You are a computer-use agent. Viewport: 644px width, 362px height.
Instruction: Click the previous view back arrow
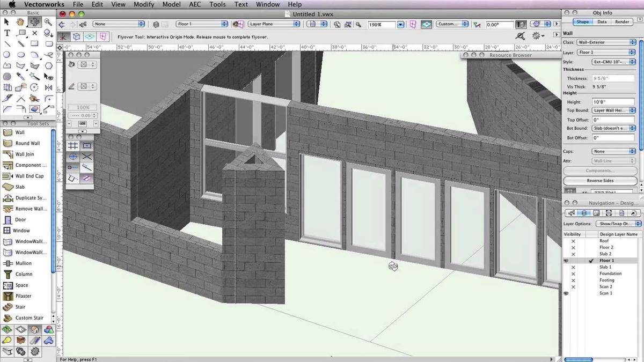[x=62, y=25]
